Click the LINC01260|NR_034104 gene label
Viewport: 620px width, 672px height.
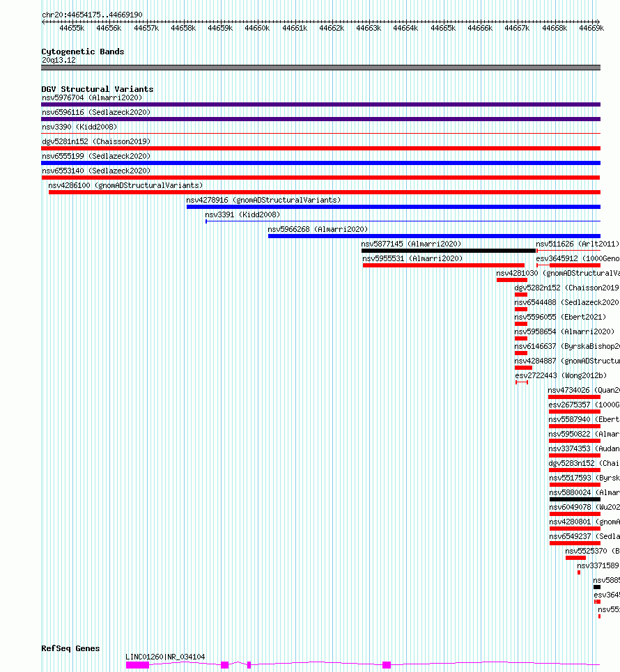click(x=165, y=657)
